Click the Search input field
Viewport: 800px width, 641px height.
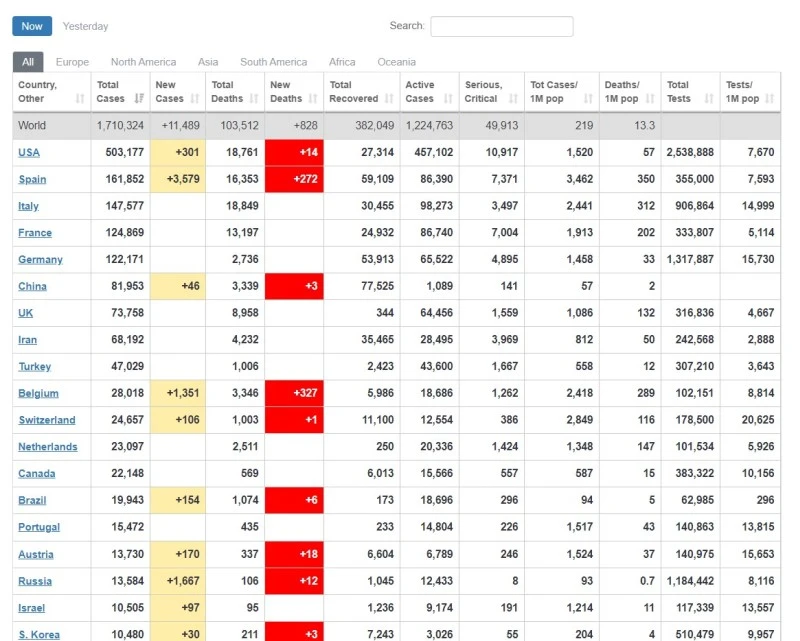[x=501, y=26]
